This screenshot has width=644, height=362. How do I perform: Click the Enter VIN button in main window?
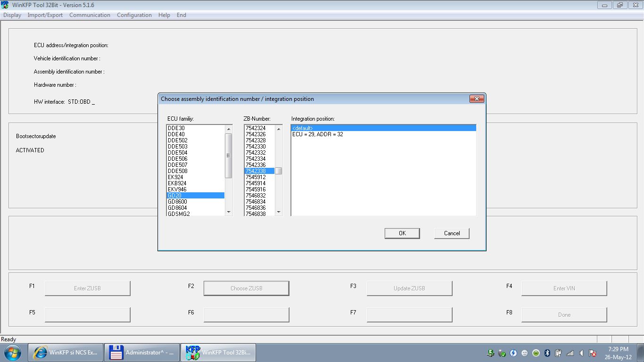pyautogui.click(x=564, y=288)
